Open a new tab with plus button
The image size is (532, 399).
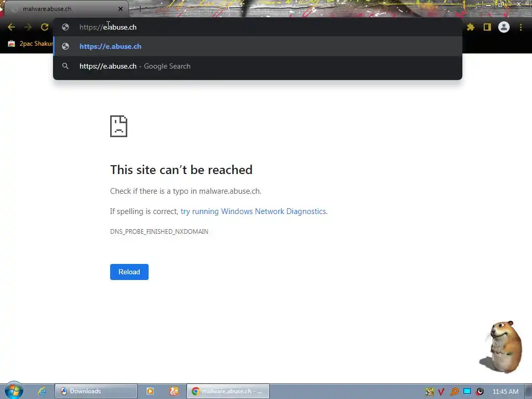point(140,9)
